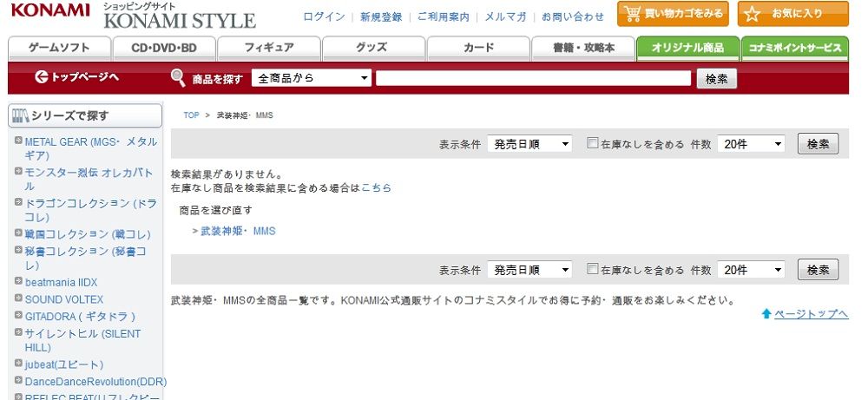Go back via トップページへ button

click(x=76, y=77)
